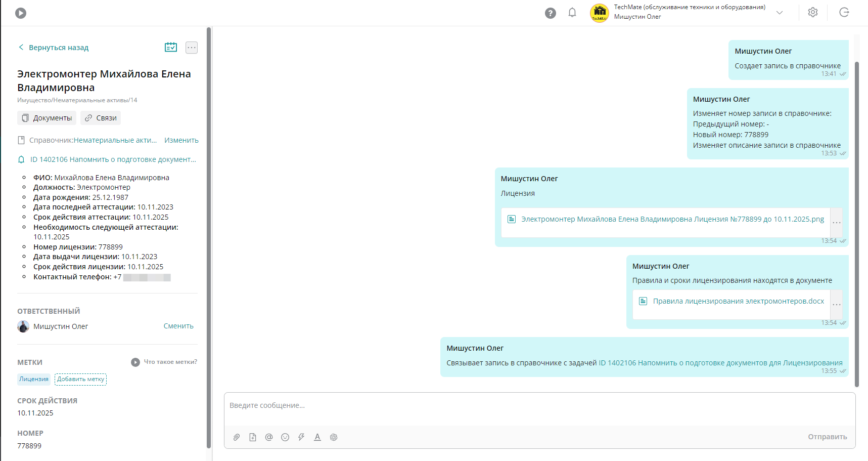Open the notifications bell
The image size is (868, 461).
[572, 13]
